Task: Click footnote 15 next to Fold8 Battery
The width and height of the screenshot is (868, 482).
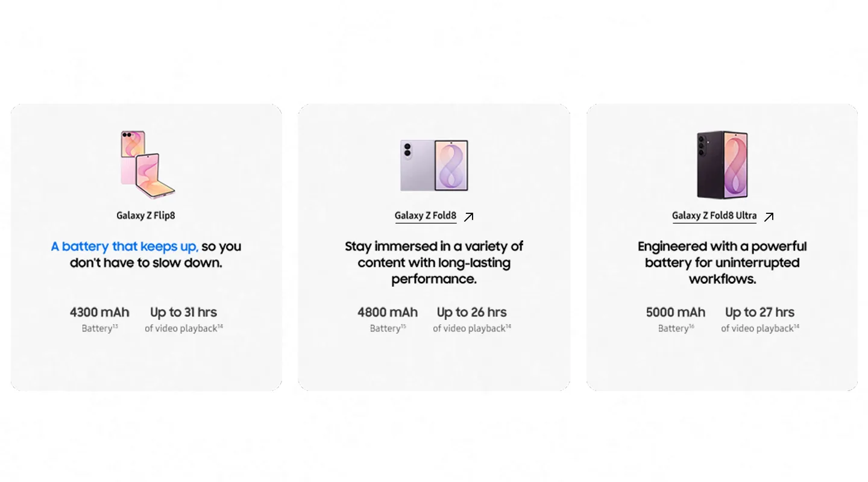Action: (403, 326)
